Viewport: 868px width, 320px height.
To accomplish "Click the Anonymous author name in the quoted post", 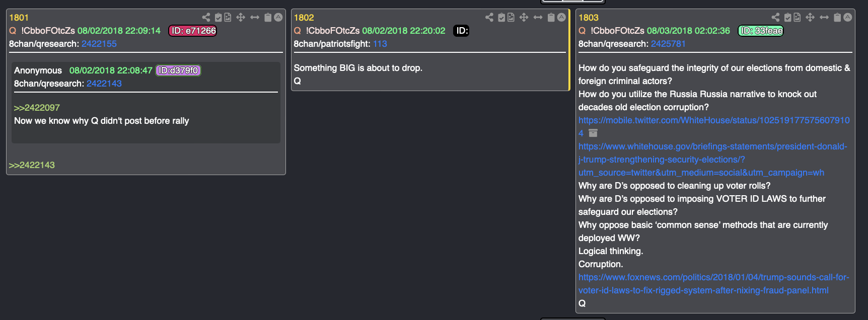I will [x=38, y=70].
